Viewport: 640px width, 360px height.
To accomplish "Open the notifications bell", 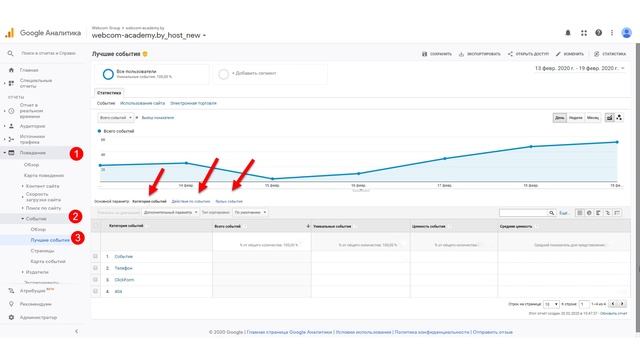I will [568, 33].
